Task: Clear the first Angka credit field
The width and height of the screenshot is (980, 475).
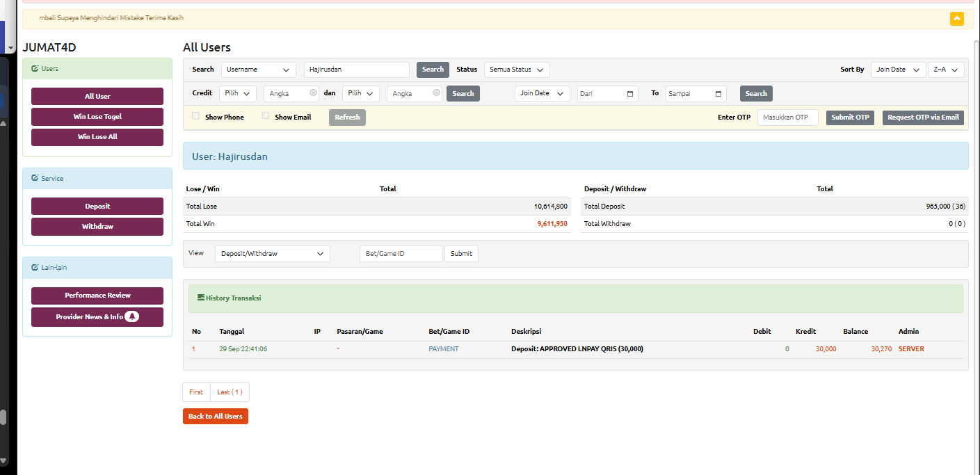Action: coord(313,93)
